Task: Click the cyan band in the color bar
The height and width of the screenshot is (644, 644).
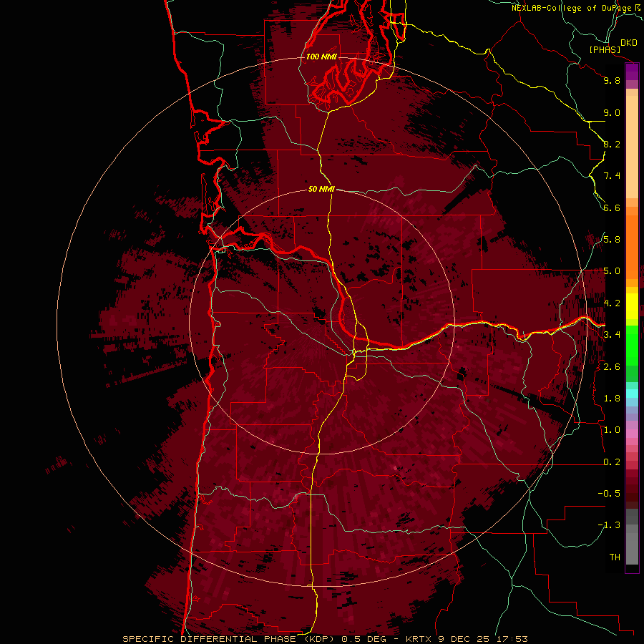Action: 632,394
